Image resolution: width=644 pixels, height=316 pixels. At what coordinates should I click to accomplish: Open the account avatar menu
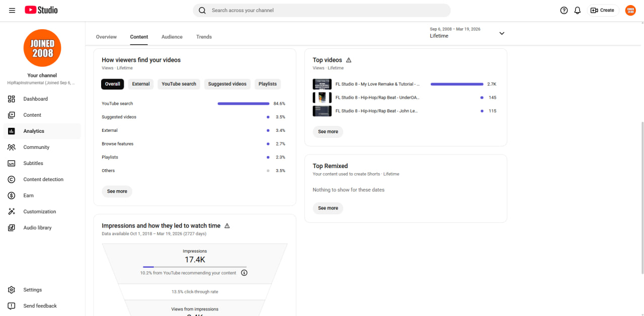click(630, 10)
